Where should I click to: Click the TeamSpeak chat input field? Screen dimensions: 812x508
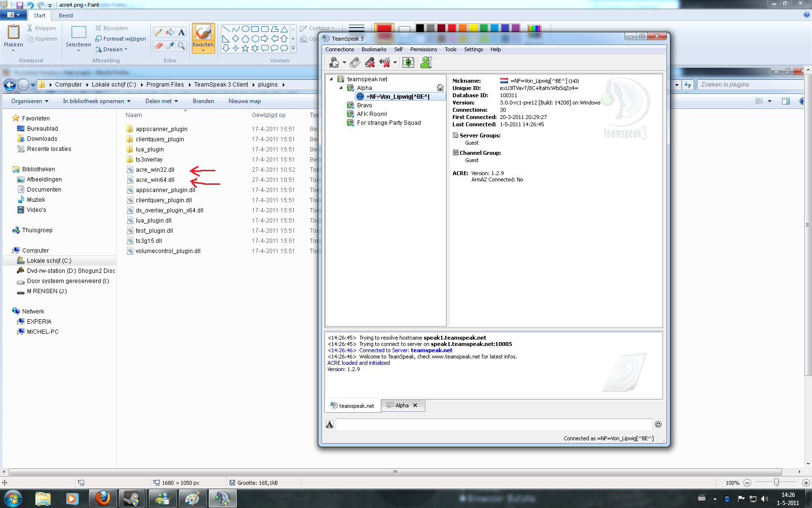(x=494, y=424)
